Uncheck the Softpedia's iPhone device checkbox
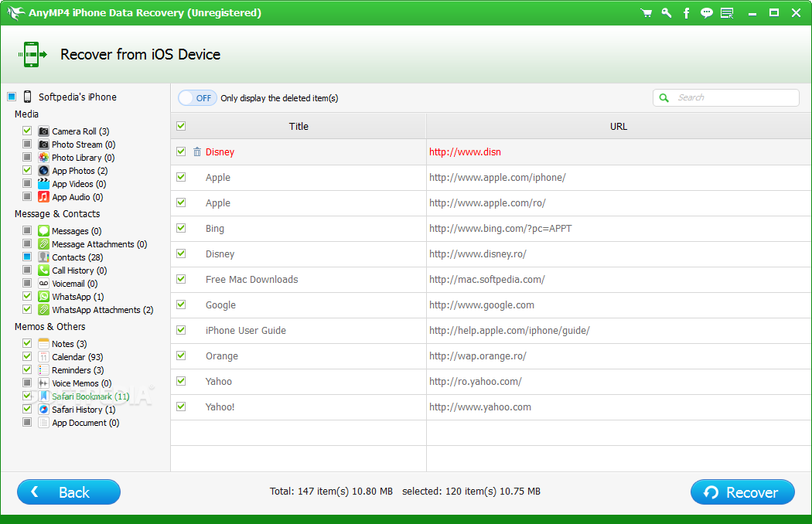This screenshot has width=812, height=524. click(x=12, y=97)
